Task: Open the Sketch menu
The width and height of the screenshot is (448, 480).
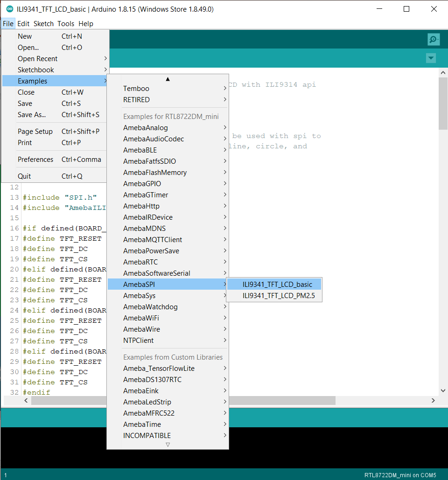Action: coord(43,24)
